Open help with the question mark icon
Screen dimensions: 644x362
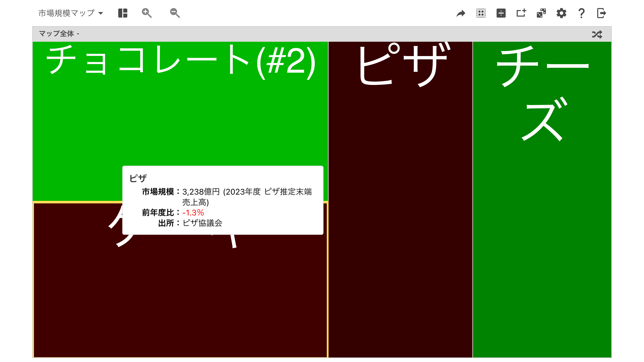point(582,13)
